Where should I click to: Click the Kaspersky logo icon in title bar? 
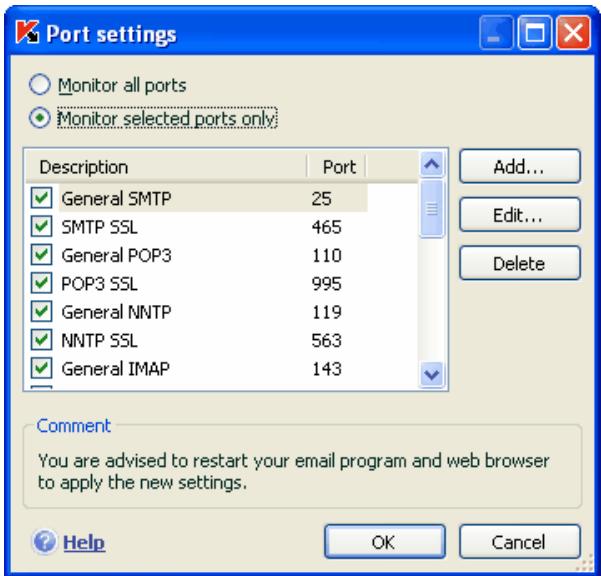tap(27, 32)
